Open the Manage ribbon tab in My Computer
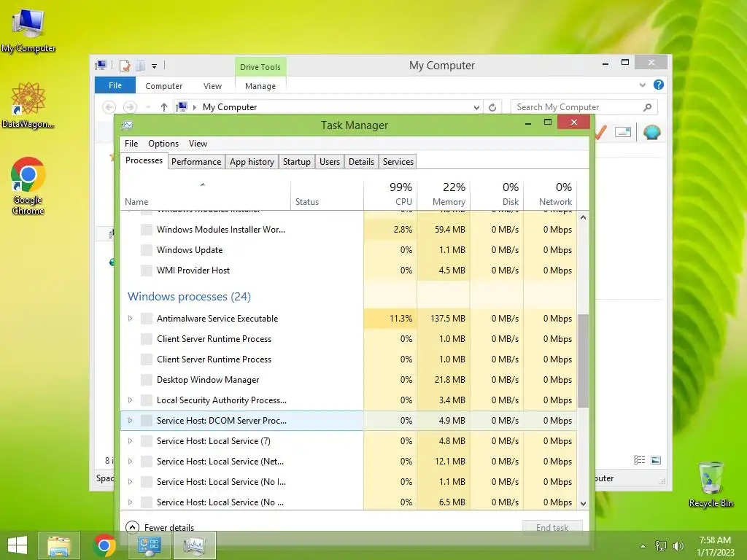This screenshot has width=747, height=560. (260, 86)
